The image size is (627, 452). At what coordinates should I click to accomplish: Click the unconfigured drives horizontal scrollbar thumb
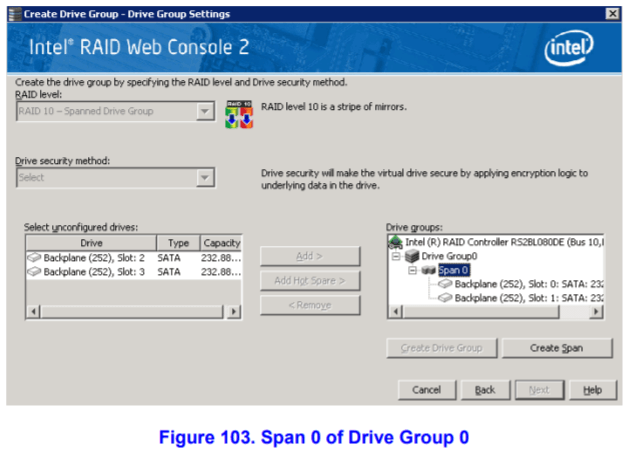tap(132, 312)
